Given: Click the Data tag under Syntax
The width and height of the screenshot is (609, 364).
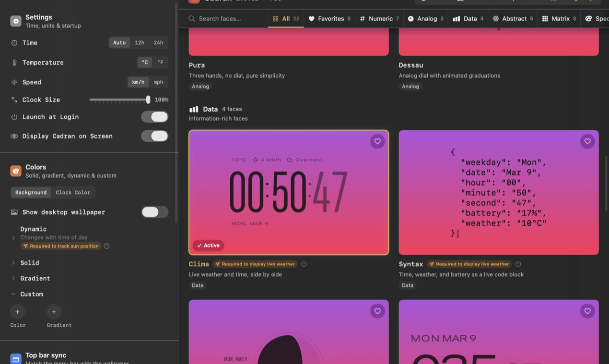Looking at the screenshot, I should pos(408,285).
